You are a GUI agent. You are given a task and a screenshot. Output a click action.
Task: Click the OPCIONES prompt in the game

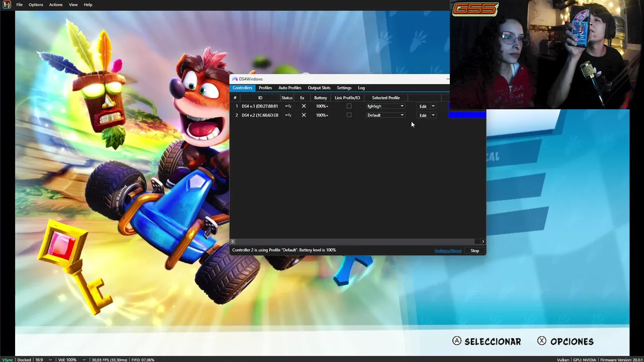[572, 341]
